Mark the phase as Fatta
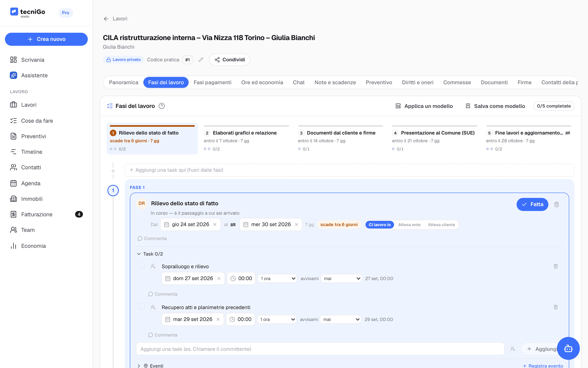Image resolution: width=588 pixels, height=368 pixels. coord(532,204)
